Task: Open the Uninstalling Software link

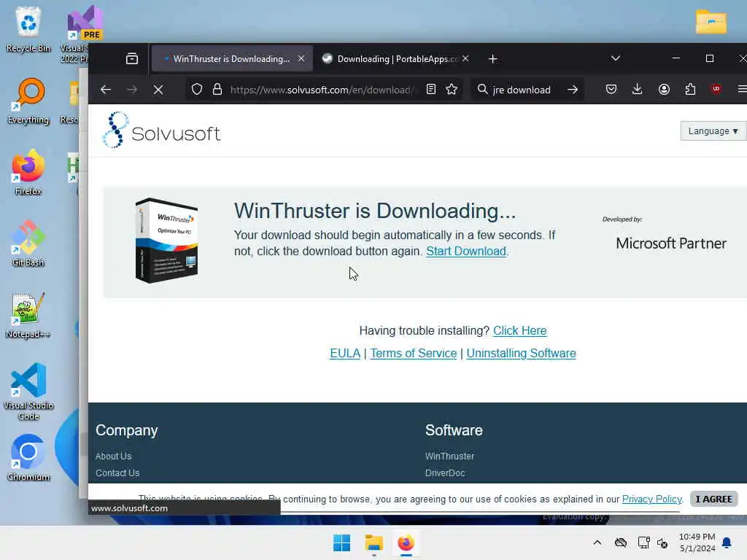Action: [521, 354]
